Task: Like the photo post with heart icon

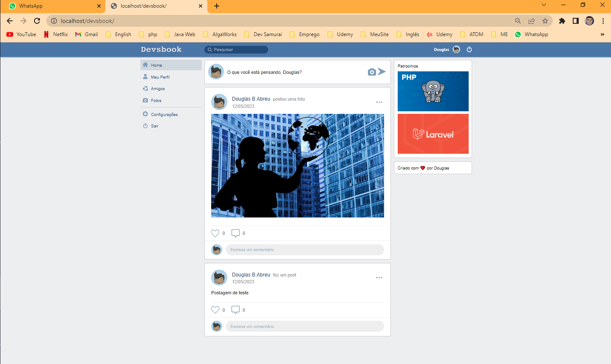Action: pyautogui.click(x=215, y=233)
